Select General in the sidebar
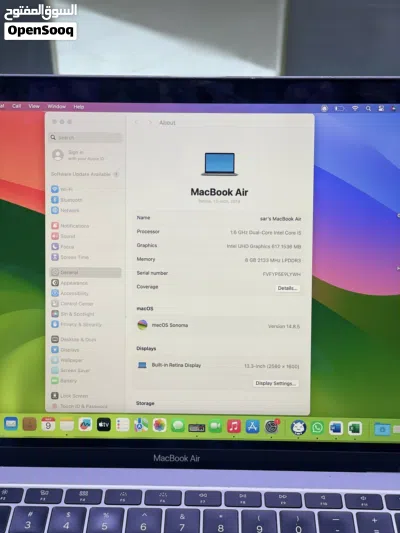 [86, 272]
